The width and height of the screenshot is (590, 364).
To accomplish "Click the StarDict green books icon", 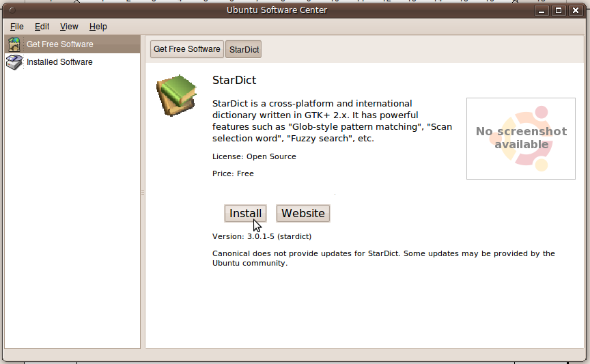I will (177, 95).
